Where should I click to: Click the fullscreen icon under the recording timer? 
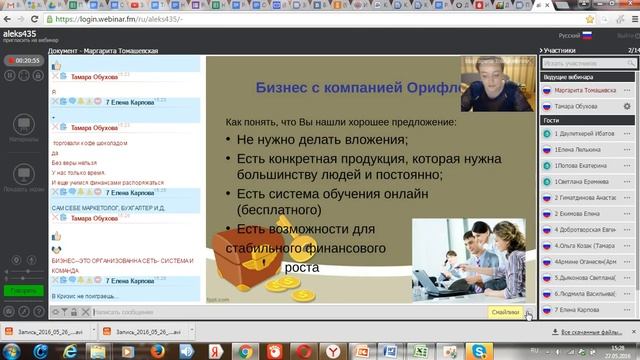point(24,76)
